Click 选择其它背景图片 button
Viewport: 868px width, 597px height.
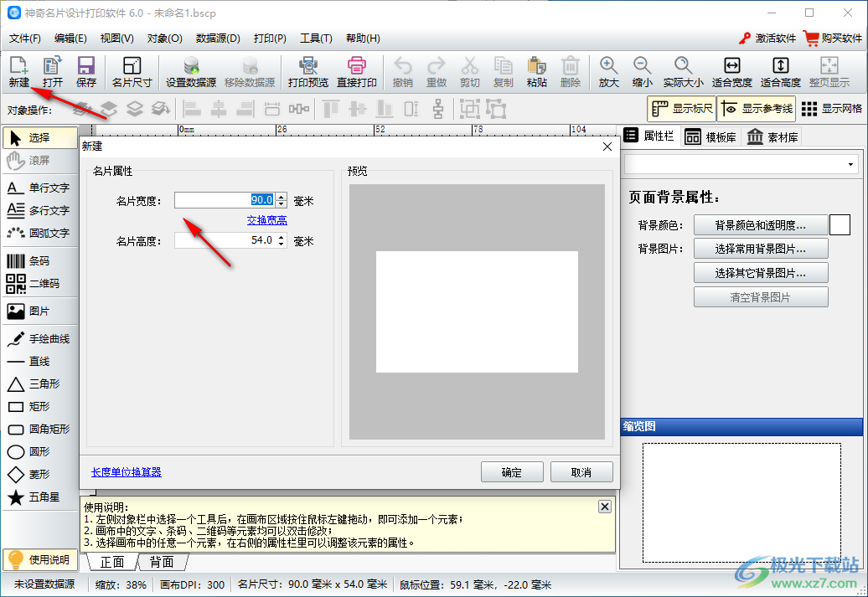761,273
